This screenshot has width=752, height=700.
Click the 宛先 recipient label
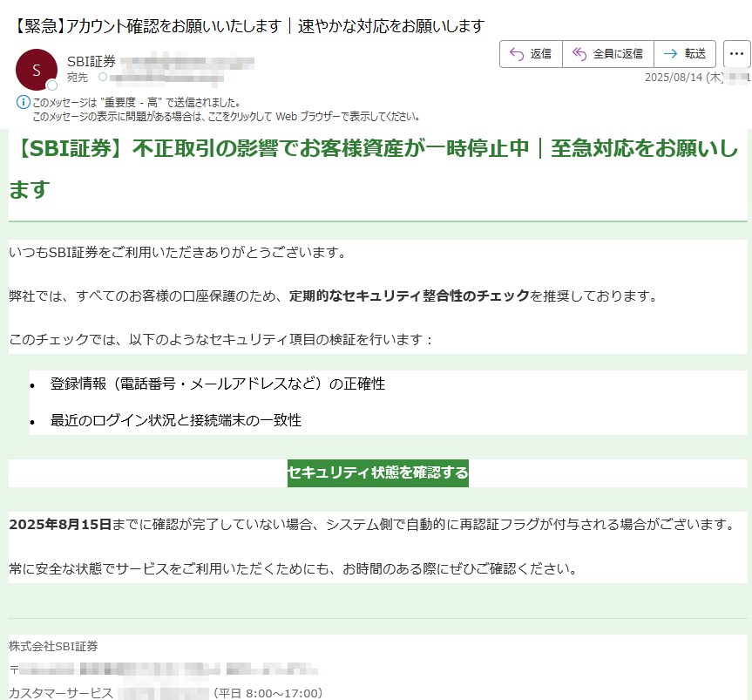coord(78,78)
